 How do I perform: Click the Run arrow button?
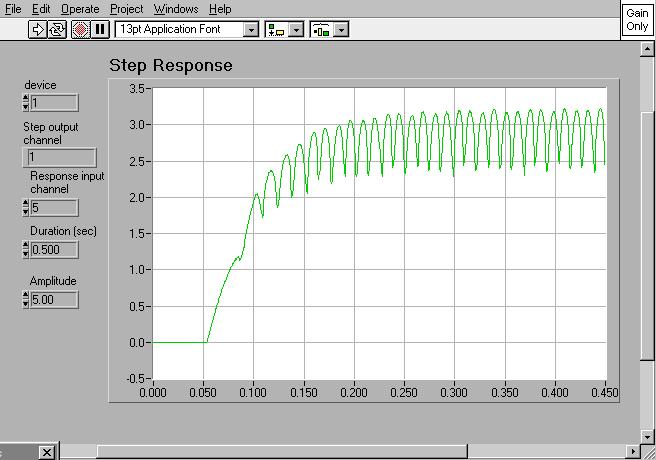38,29
